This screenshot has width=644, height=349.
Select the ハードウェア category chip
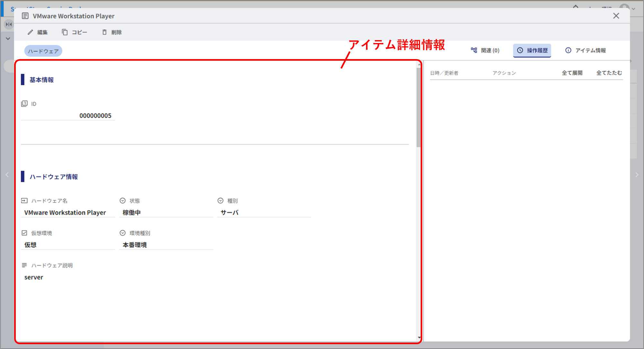click(x=43, y=51)
